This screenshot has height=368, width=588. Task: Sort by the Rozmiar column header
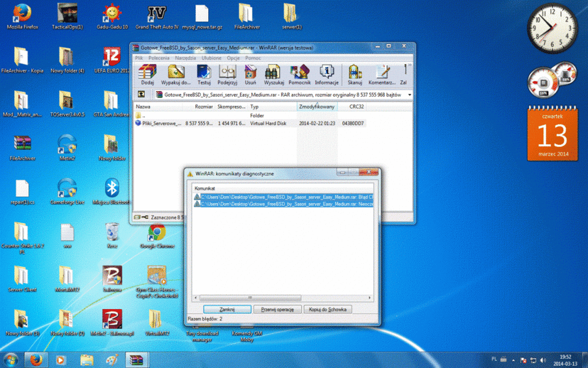tap(200, 107)
